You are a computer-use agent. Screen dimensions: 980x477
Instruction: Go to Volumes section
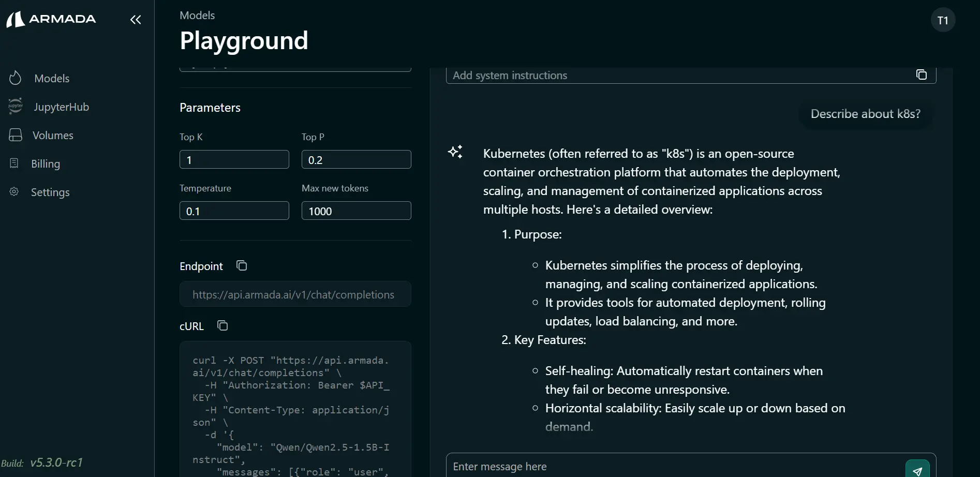click(x=53, y=135)
